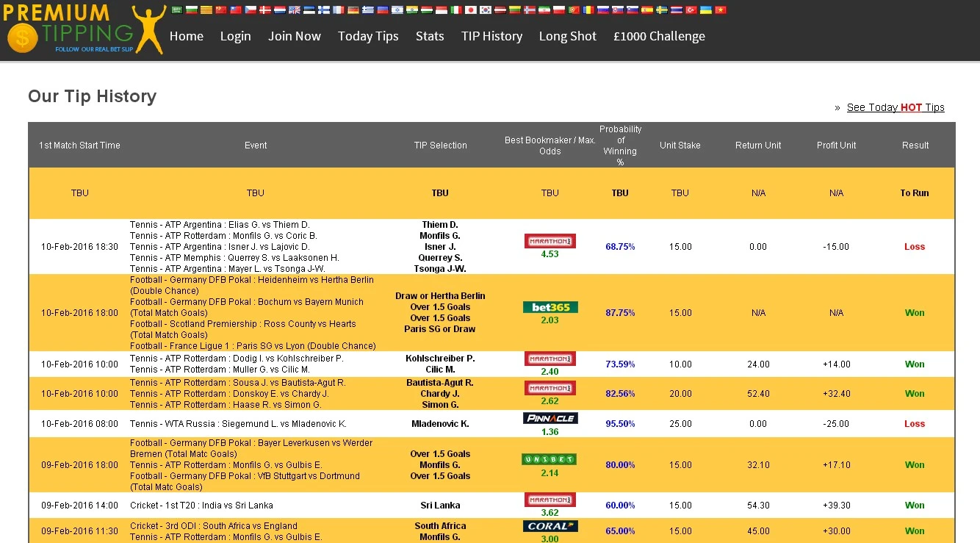
Task: Select the Turkey flag language
Action: (x=691, y=10)
